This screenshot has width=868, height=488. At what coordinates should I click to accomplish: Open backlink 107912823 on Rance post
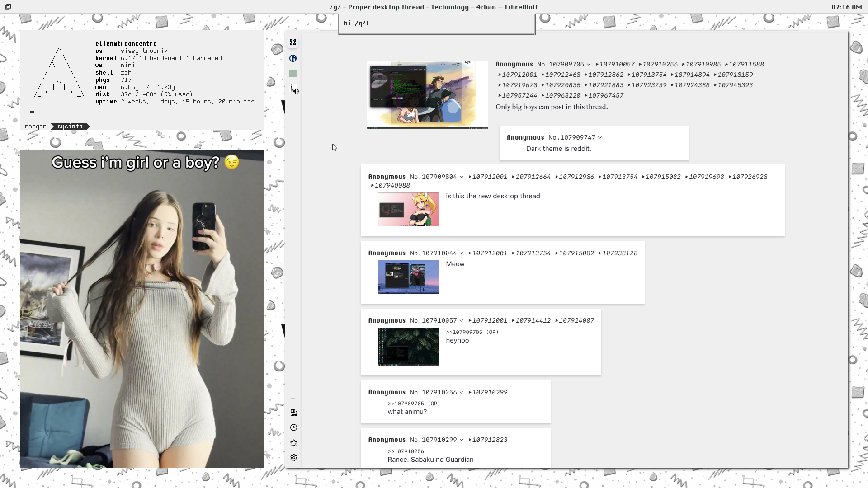(x=490, y=440)
